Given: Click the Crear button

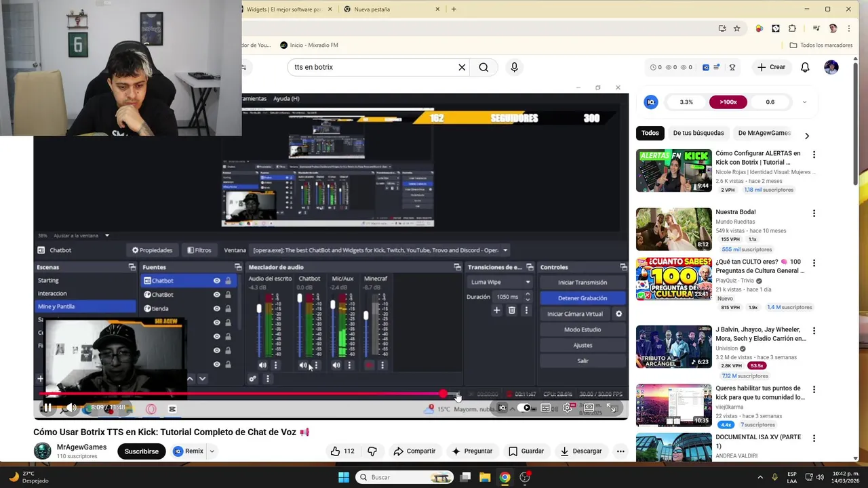Looking at the screenshot, I should 771,67.
